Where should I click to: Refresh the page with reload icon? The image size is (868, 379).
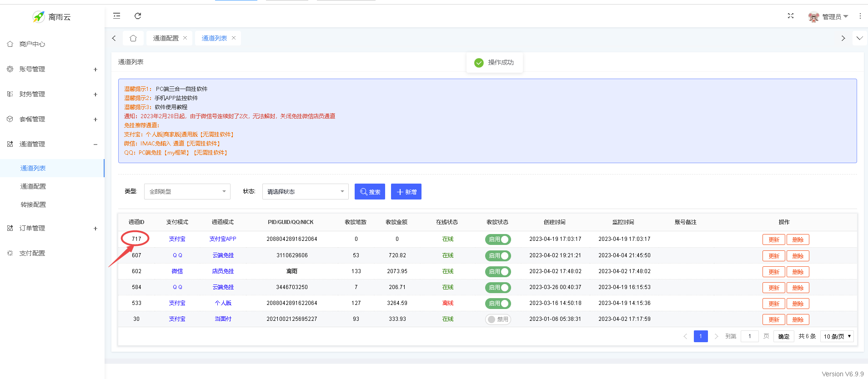(x=138, y=16)
